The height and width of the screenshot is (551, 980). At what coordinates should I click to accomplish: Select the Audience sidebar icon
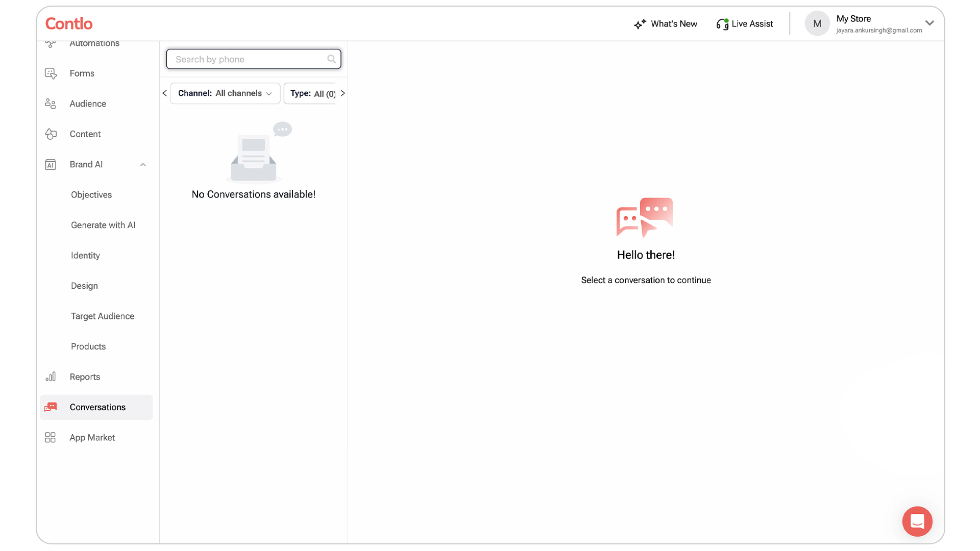coord(51,103)
